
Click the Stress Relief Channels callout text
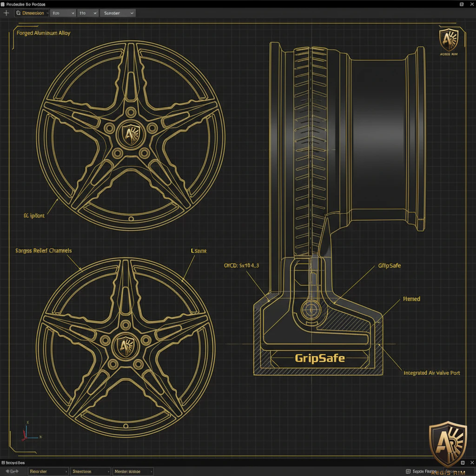pos(43,250)
